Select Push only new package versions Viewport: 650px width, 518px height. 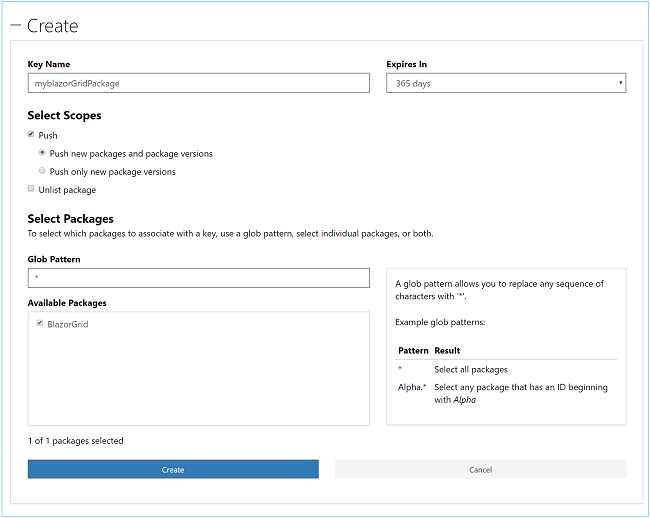42,171
